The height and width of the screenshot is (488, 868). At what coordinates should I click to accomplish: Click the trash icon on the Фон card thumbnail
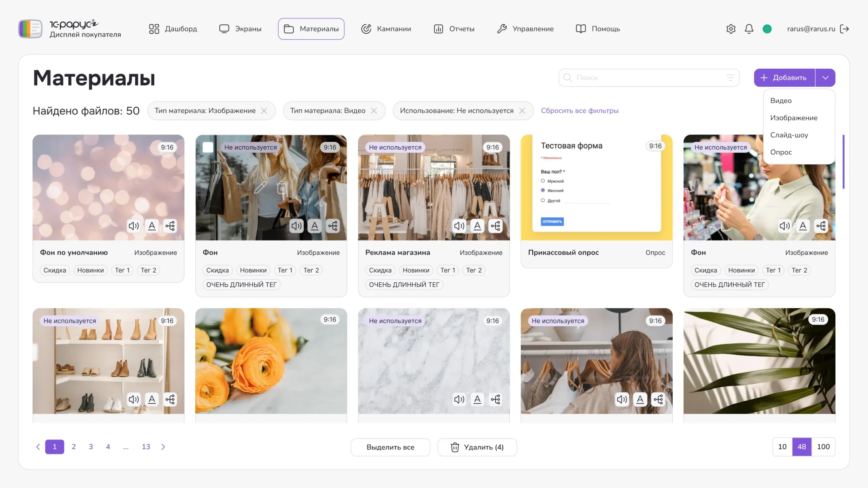[282, 187]
